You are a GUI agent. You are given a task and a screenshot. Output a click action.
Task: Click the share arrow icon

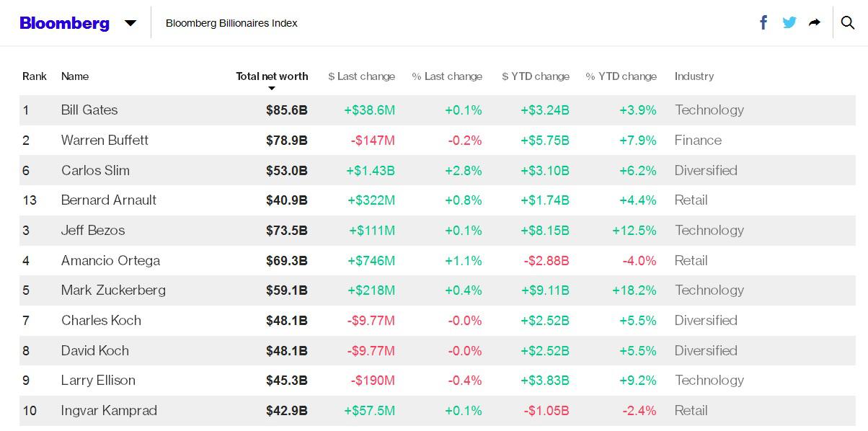[x=815, y=22]
